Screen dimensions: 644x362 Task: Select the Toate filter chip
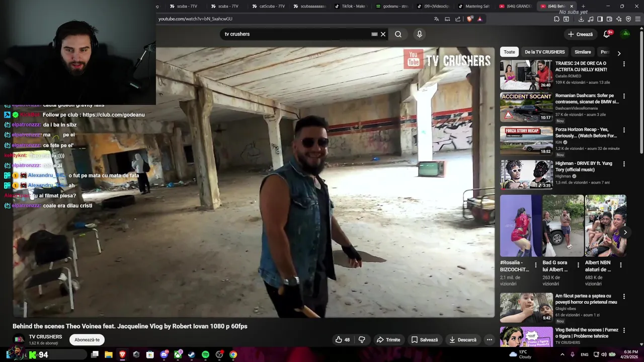[510, 52]
